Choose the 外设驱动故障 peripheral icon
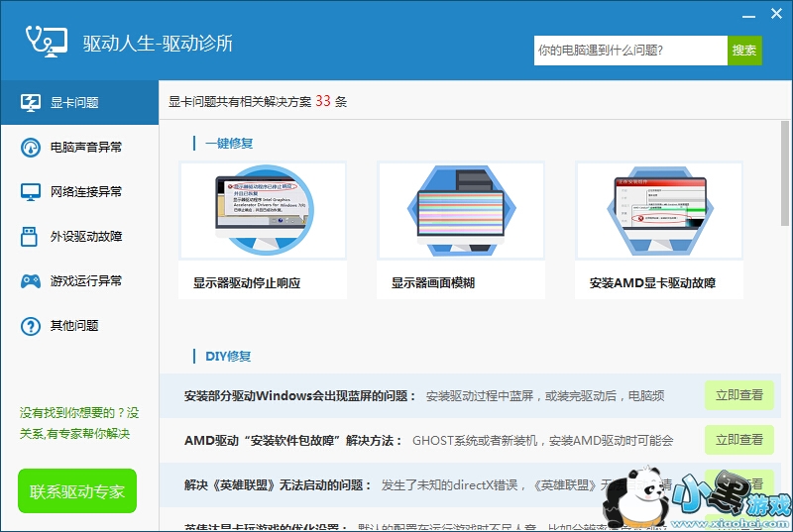The width and height of the screenshot is (793, 532). click(x=31, y=237)
